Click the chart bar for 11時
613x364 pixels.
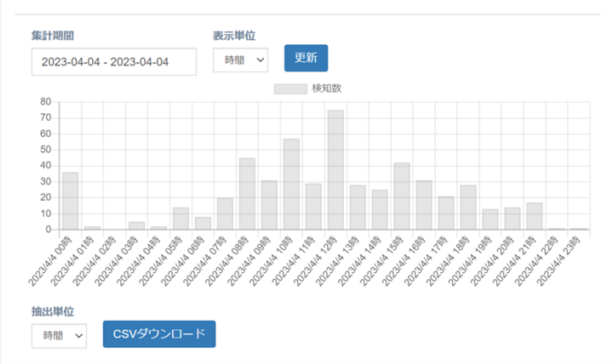[x=313, y=207]
